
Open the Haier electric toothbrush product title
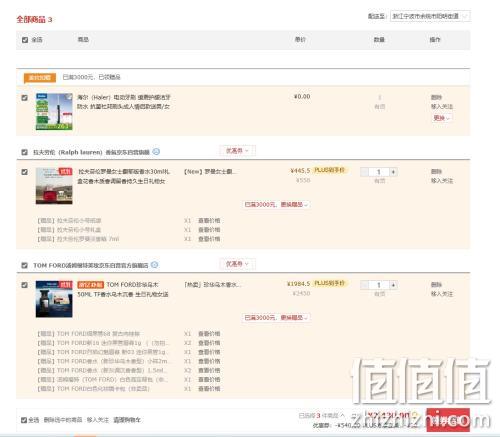(x=124, y=102)
